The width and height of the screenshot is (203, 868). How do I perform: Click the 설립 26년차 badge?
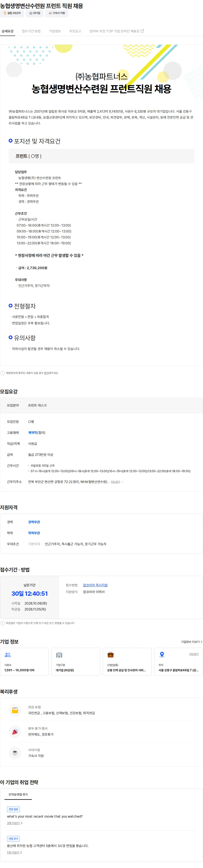(12, 13)
